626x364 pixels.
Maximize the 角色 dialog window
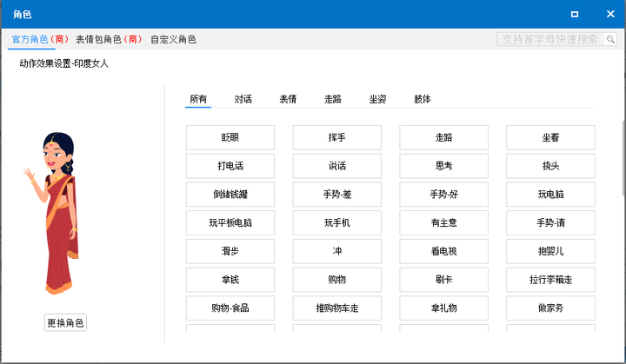575,15
